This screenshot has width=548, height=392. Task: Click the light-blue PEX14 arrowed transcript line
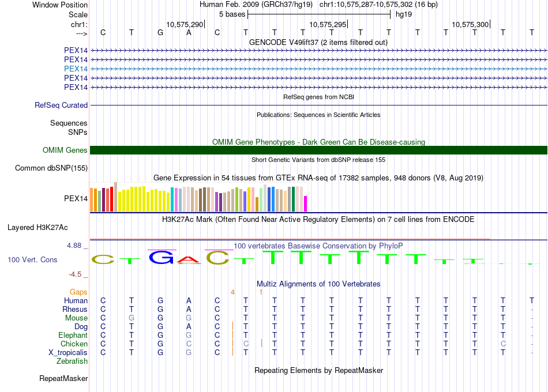click(x=318, y=69)
